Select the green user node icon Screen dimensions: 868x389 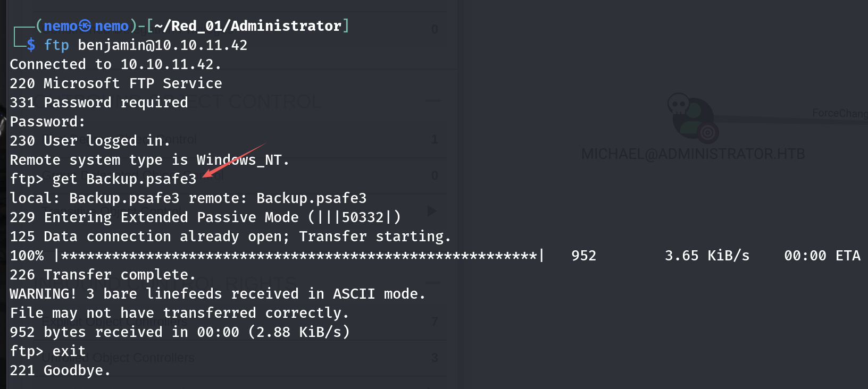pyautogui.click(x=692, y=119)
